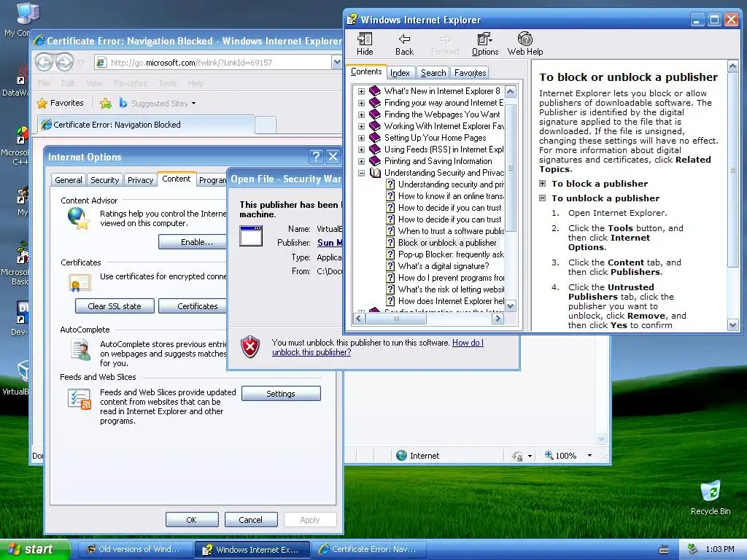Click the zoom magnifier icon in status bar
747x560 pixels.
(549, 455)
